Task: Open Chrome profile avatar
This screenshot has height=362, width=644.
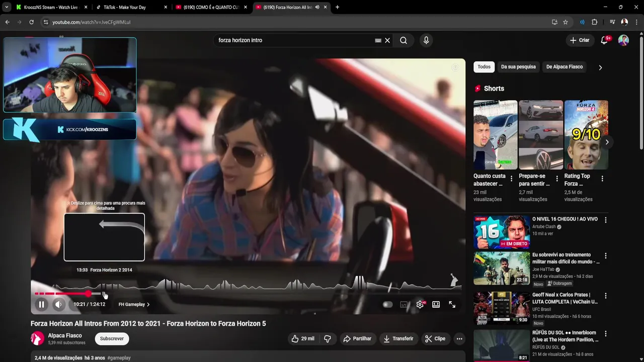Action: pyautogui.click(x=624, y=22)
